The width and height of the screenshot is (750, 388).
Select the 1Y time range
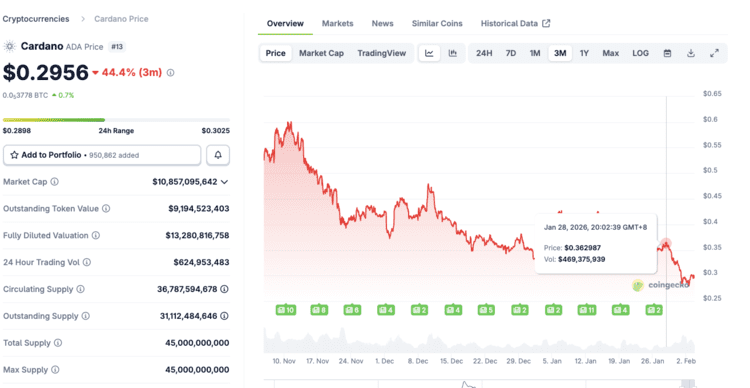(x=584, y=53)
